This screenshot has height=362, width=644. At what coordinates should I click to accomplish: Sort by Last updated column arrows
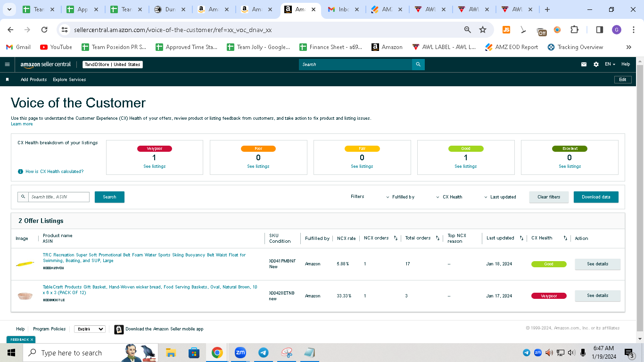(x=521, y=238)
